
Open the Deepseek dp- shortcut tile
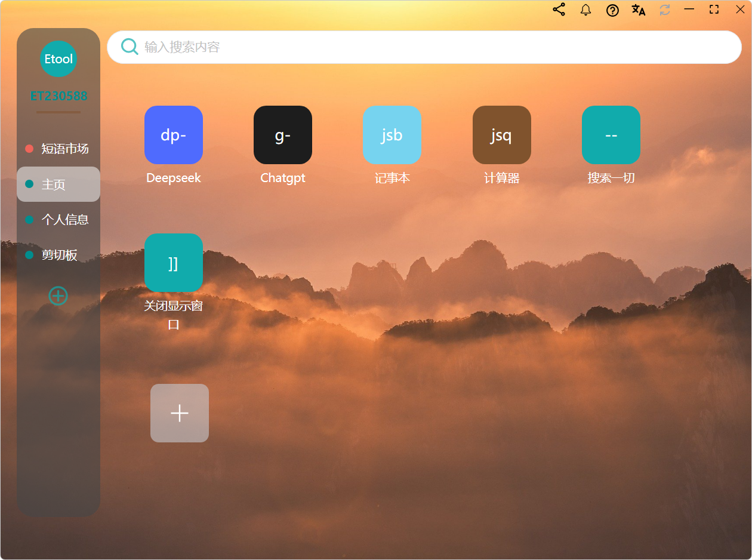pos(174,135)
